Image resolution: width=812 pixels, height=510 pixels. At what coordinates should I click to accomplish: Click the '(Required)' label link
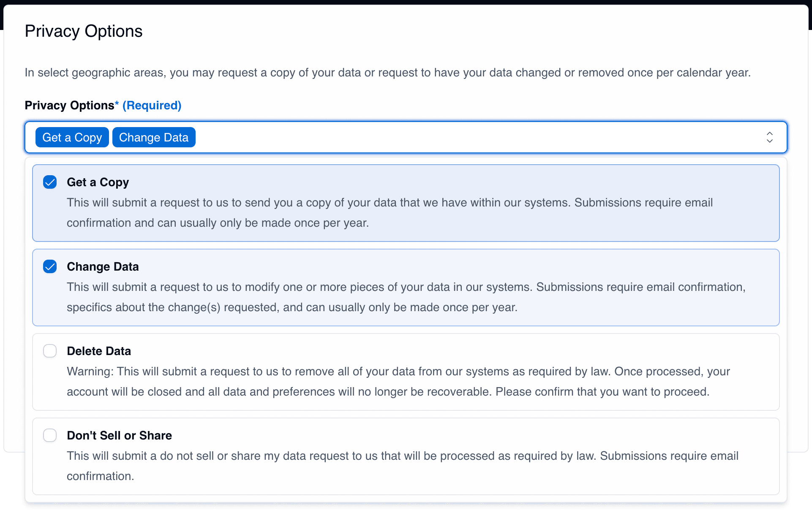click(x=152, y=105)
